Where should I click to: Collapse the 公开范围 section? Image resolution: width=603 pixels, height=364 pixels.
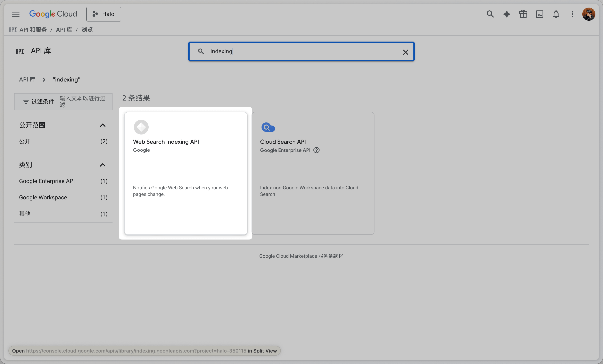(102, 125)
